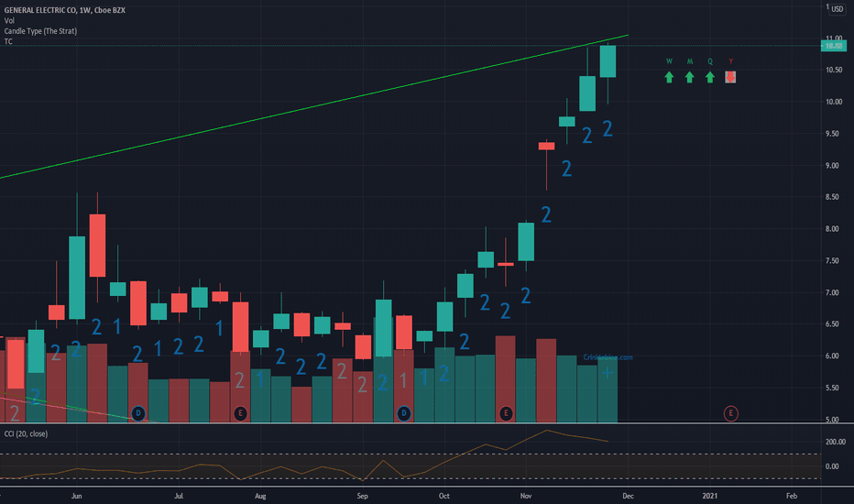Image resolution: width=854 pixels, height=504 pixels.
Task: Click the 200.00 CCI axis label
Action: tap(836, 442)
